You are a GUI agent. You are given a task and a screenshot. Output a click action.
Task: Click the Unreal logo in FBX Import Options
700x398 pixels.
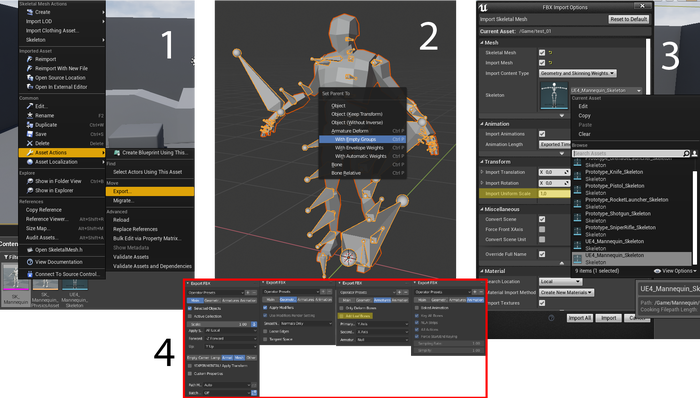(x=483, y=7)
